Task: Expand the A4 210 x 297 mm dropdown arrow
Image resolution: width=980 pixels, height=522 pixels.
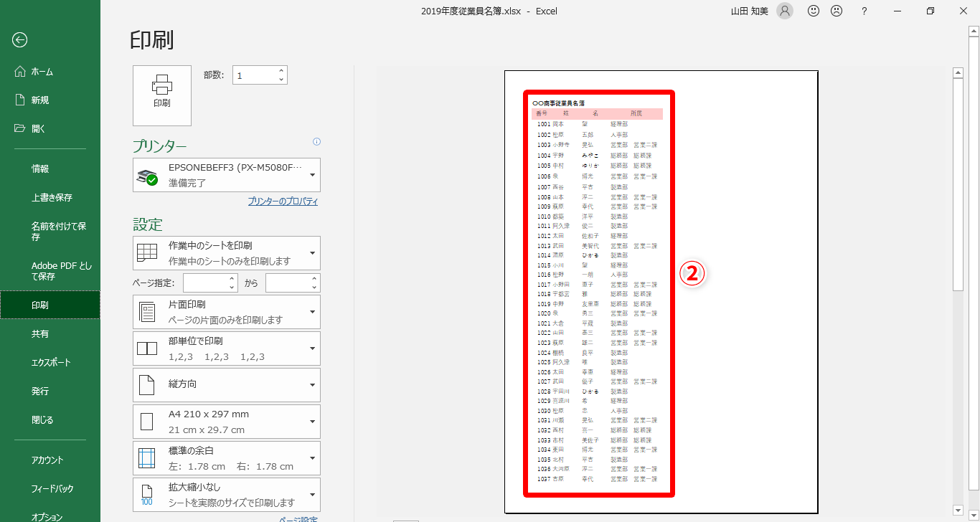Action: pyautogui.click(x=313, y=422)
